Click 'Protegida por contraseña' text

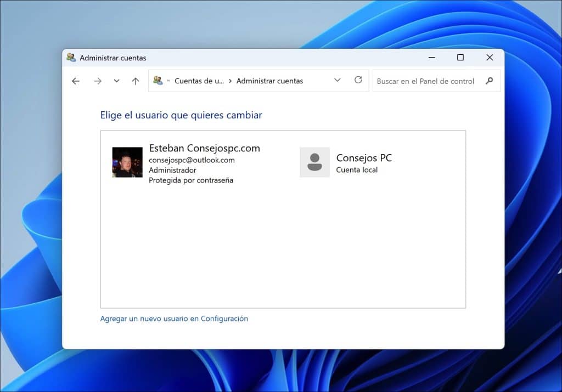191,180
